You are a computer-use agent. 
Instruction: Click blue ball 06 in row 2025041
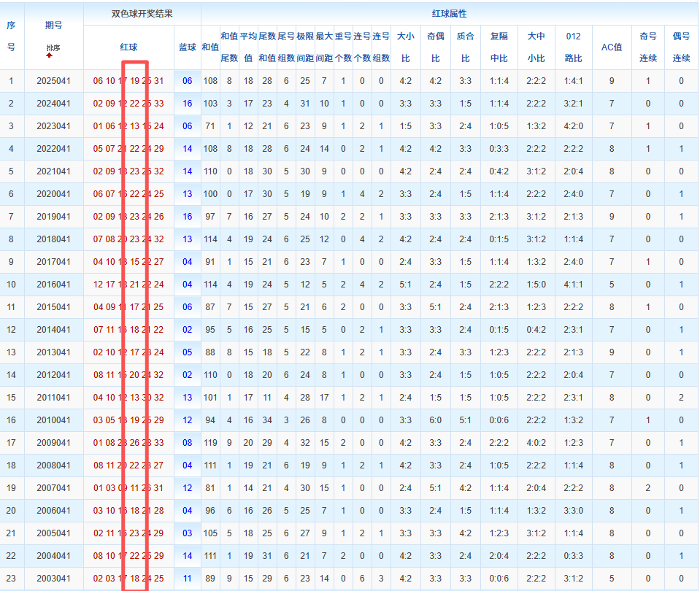(188, 81)
